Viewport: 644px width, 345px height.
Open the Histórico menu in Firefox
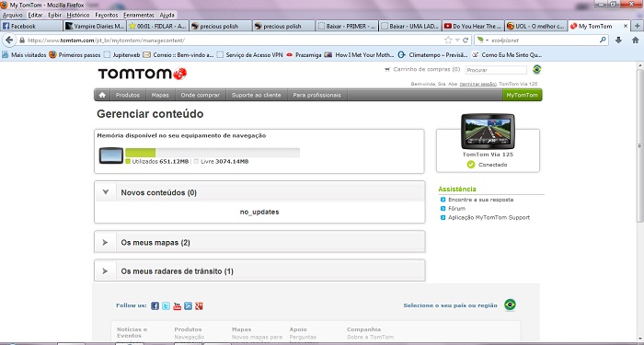point(78,15)
